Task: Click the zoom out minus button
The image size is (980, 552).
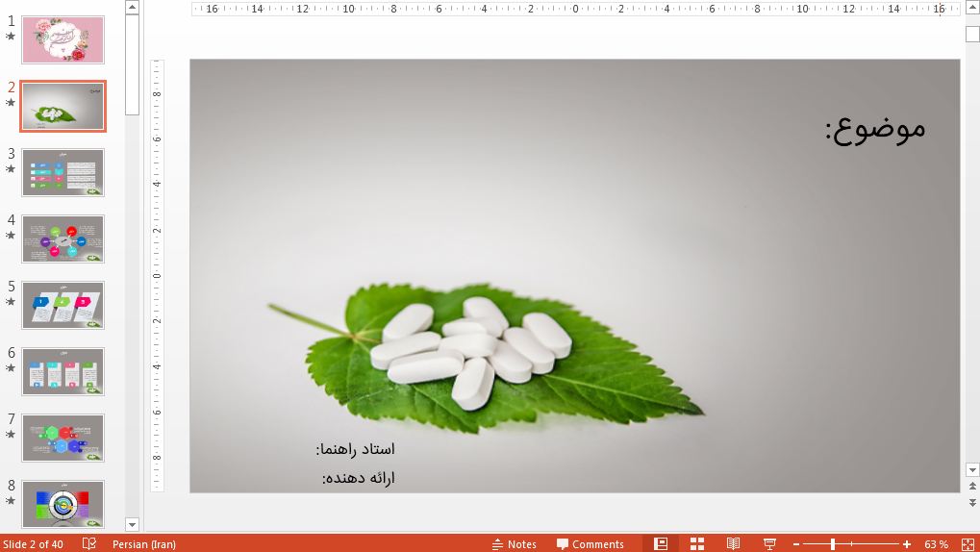Action: coord(795,544)
